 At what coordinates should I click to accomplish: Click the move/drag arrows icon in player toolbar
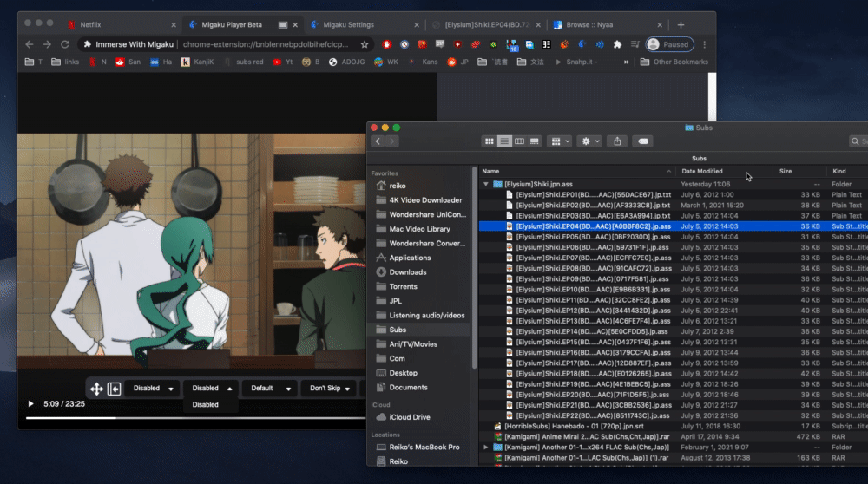[97, 389]
